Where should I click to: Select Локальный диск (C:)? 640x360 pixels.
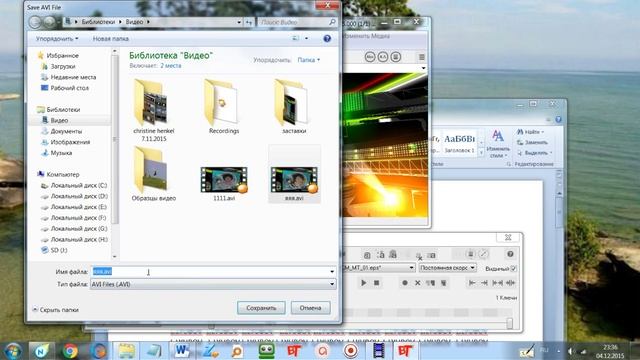click(x=78, y=185)
